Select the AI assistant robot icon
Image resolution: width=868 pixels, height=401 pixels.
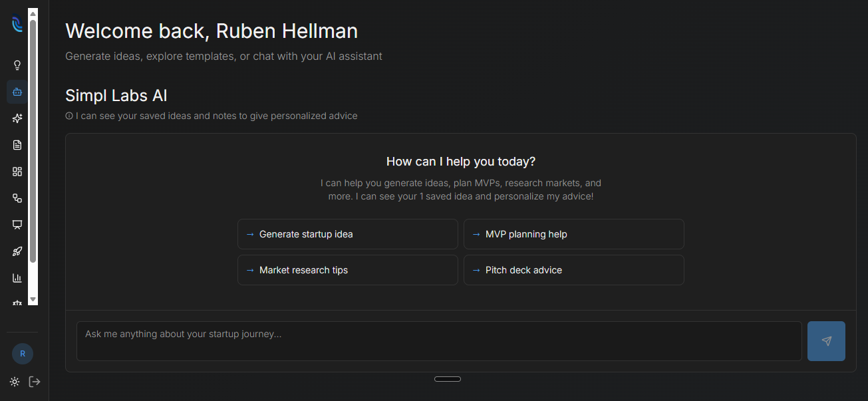(17, 92)
